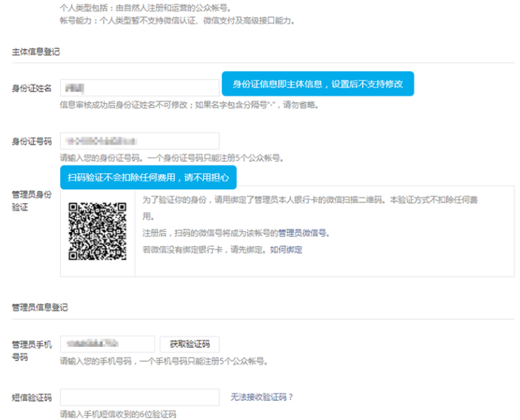Click the 管理员身份验证 label
520x420 pixels.
point(31,200)
